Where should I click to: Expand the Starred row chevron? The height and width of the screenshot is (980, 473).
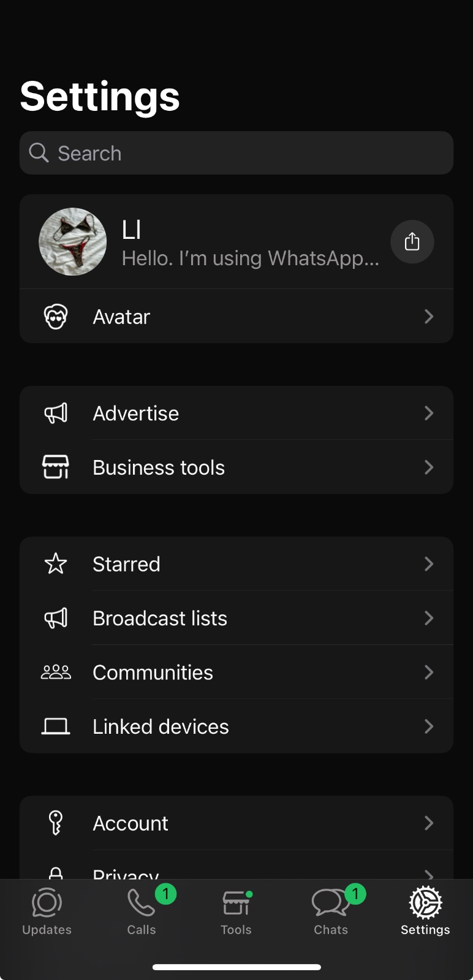[x=429, y=564]
